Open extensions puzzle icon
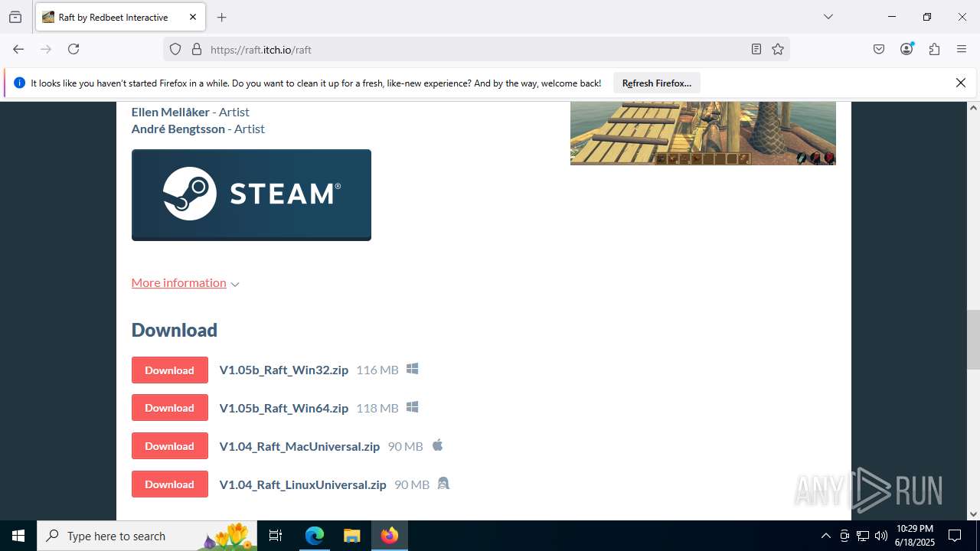Viewport: 980px width, 551px height. pos(934,49)
